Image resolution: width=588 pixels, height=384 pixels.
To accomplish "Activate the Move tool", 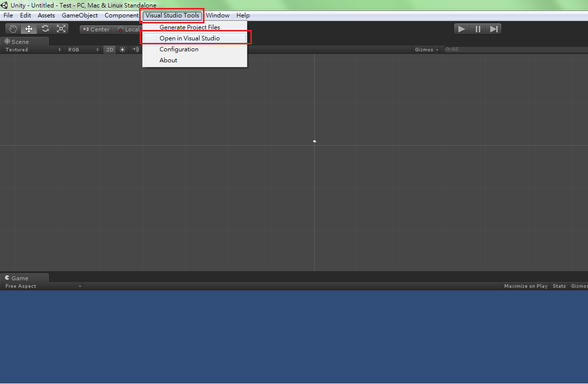I will click(x=28, y=28).
